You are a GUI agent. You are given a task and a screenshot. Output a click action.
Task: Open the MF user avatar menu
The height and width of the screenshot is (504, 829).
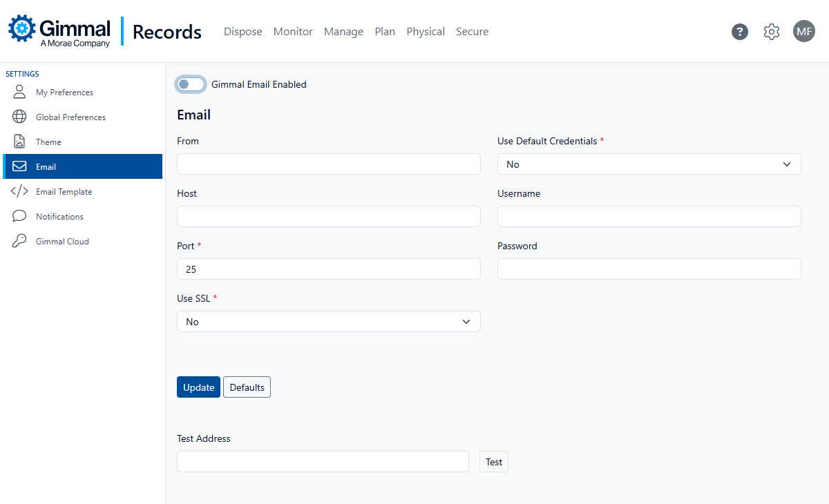click(x=804, y=31)
